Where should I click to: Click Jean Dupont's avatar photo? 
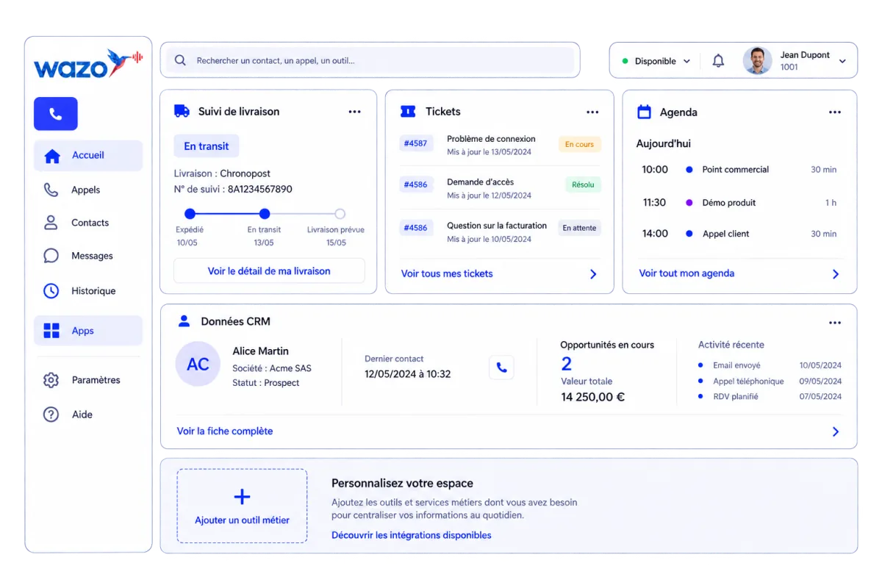pos(757,61)
